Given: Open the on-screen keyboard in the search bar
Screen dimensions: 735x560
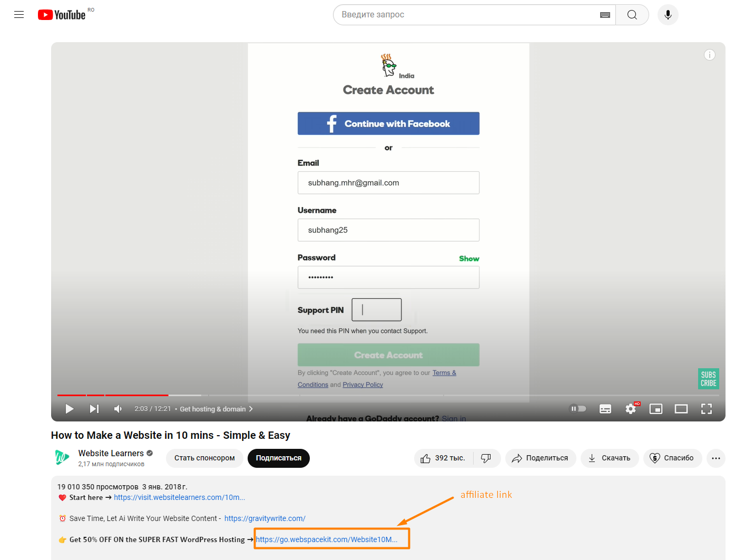Looking at the screenshot, I should (x=605, y=14).
